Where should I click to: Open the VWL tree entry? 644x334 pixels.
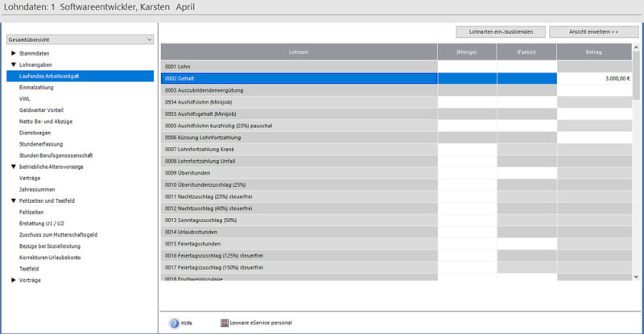tap(25, 99)
